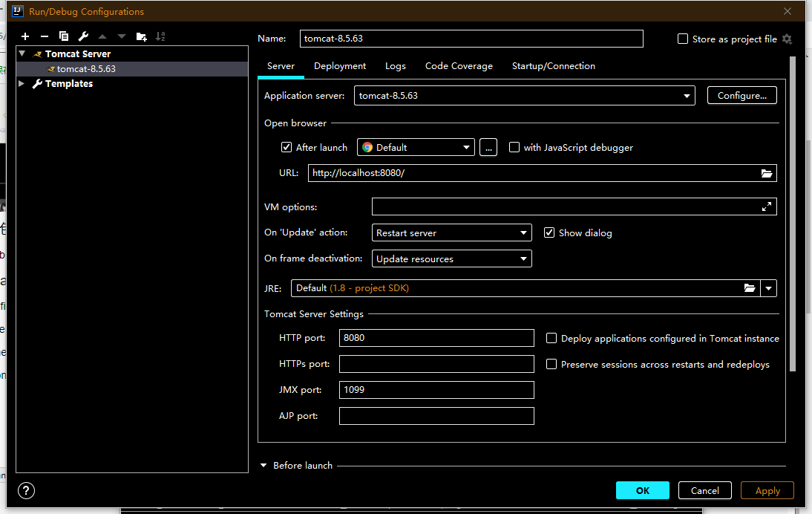Click the JMX port field

436,390
